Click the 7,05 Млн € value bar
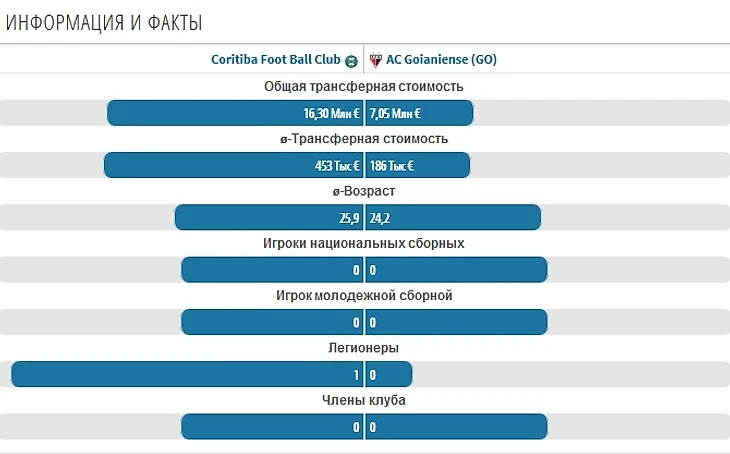 418,113
